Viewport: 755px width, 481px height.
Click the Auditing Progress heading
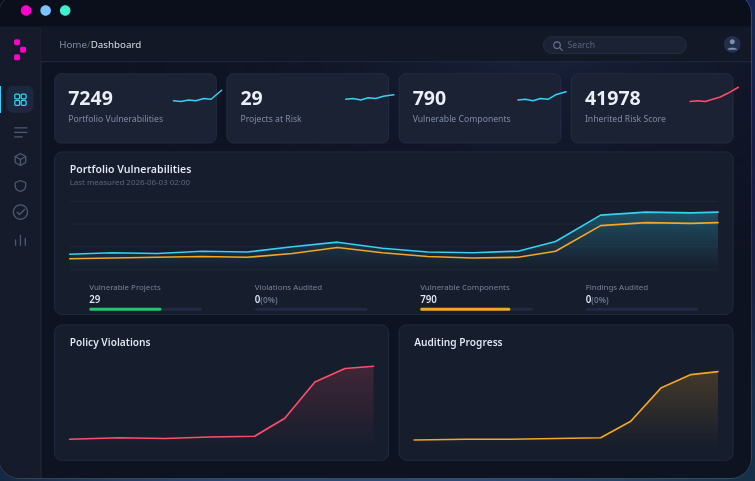click(458, 342)
